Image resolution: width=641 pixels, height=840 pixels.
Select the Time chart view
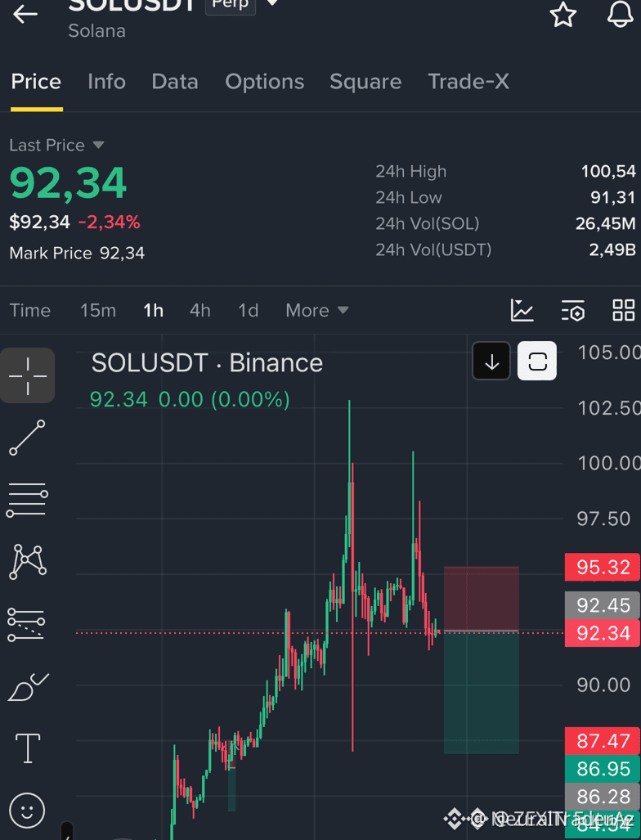[30, 310]
